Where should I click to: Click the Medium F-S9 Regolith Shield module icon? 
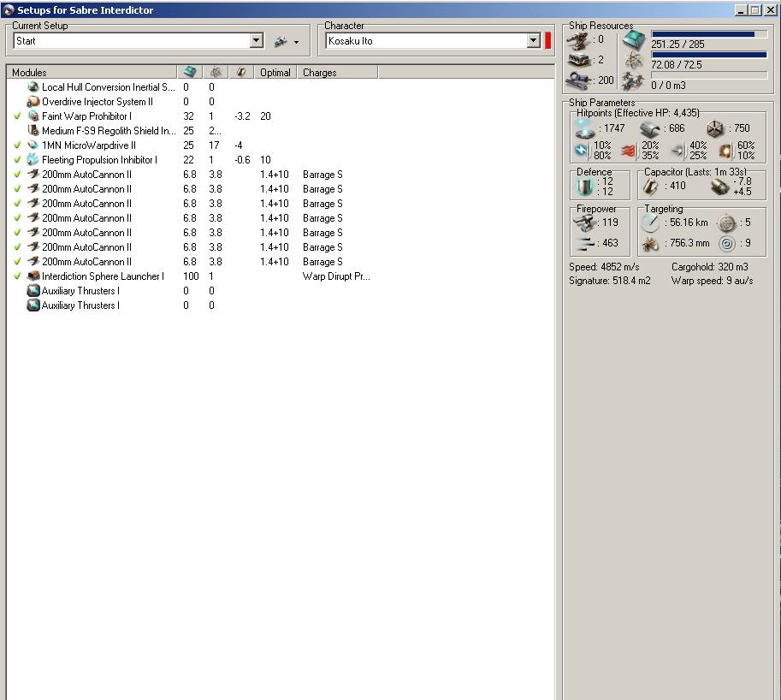pos(33,131)
